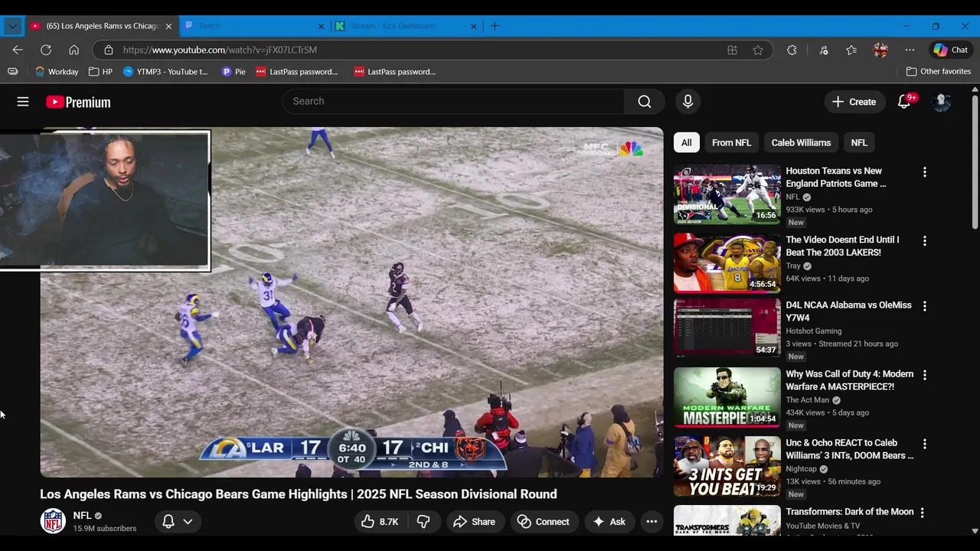
Task: Dislike the video with thumbs down
Action: [423, 522]
